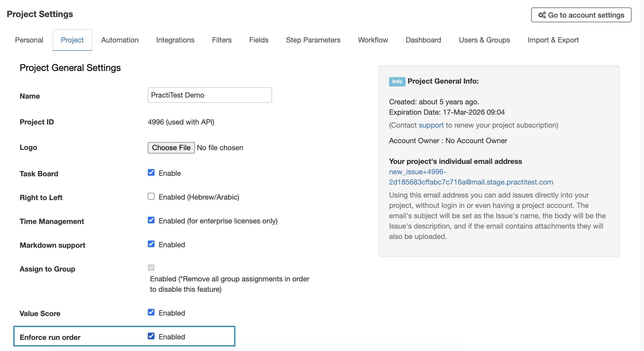Click Go to account settings button
Screen dimensions: 644x351
pyautogui.click(x=581, y=15)
